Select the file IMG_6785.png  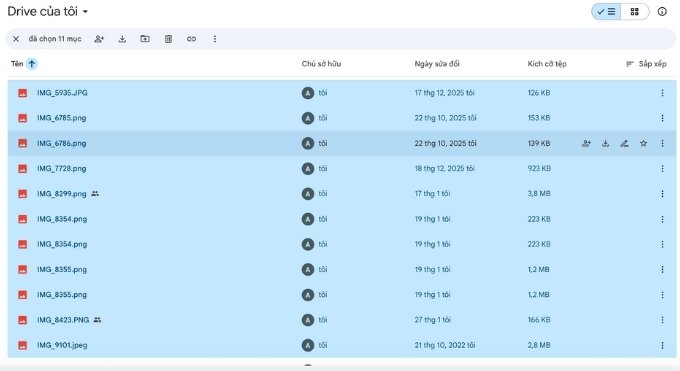(x=342, y=118)
